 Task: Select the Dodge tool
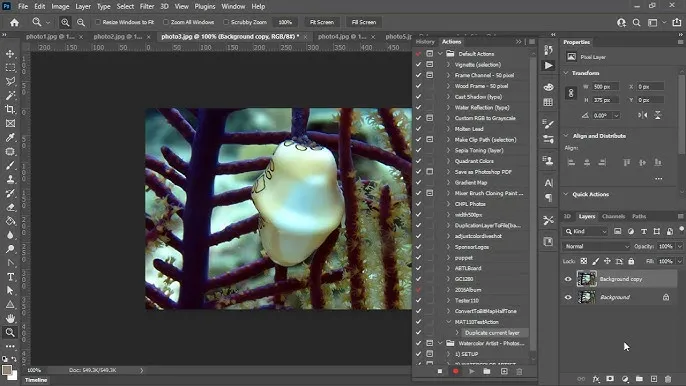coord(10,249)
